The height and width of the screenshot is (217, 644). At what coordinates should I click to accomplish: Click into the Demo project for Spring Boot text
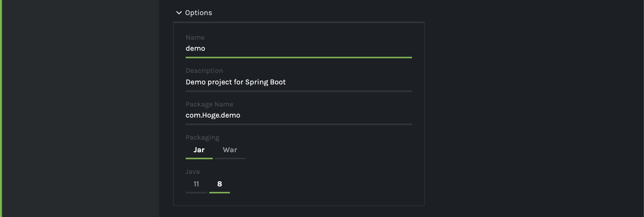(x=235, y=82)
